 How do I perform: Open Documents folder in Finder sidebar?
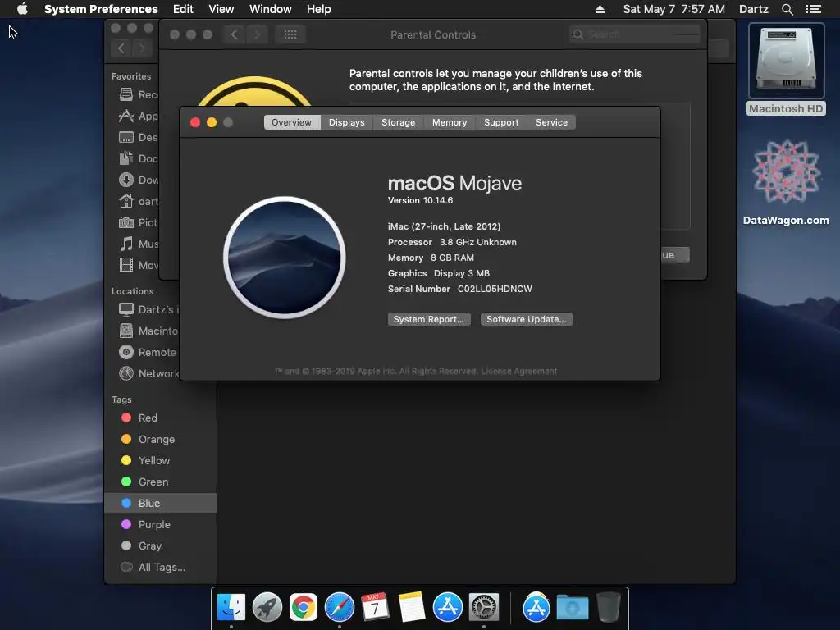[x=139, y=158]
